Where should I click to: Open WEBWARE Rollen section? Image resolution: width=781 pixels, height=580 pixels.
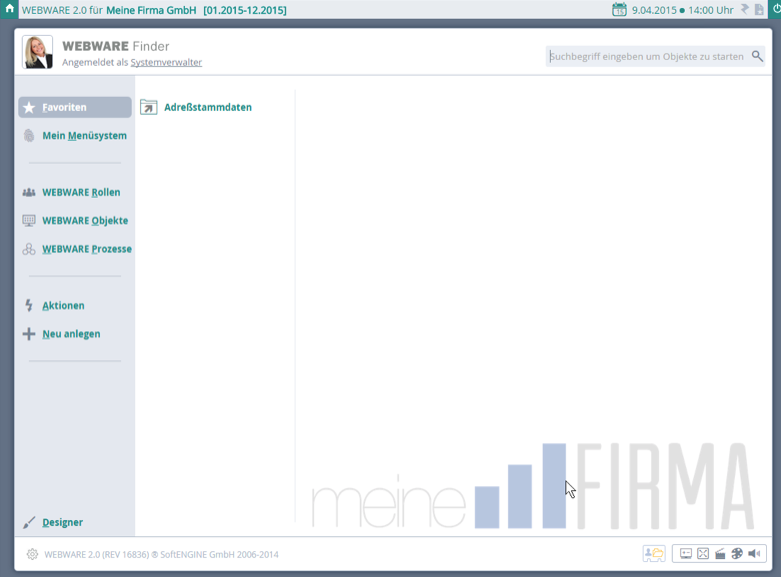81,192
